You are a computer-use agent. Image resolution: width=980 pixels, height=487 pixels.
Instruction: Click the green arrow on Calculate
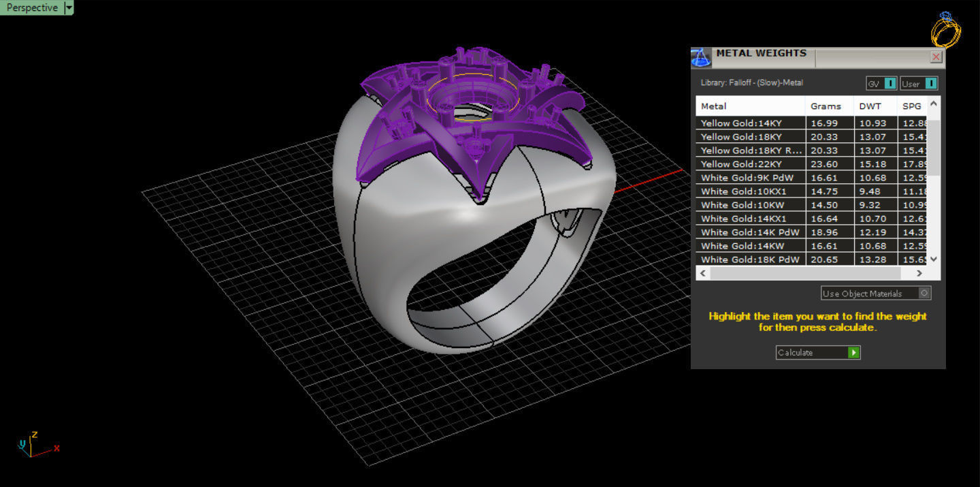coord(854,352)
